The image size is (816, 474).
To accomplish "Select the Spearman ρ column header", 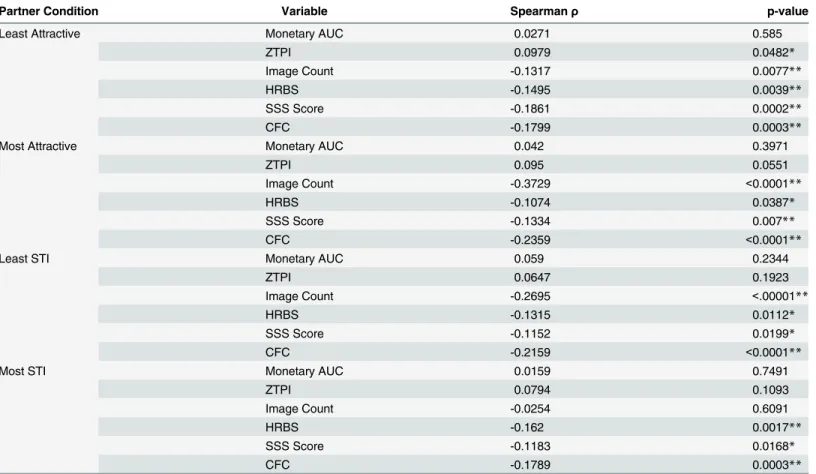I will point(544,11).
